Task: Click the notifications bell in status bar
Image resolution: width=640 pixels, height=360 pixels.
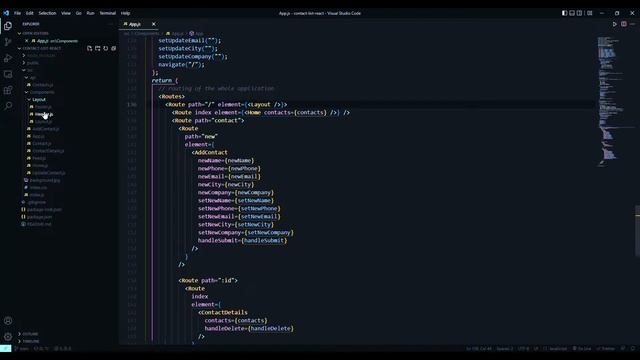Action: (633, 349)
